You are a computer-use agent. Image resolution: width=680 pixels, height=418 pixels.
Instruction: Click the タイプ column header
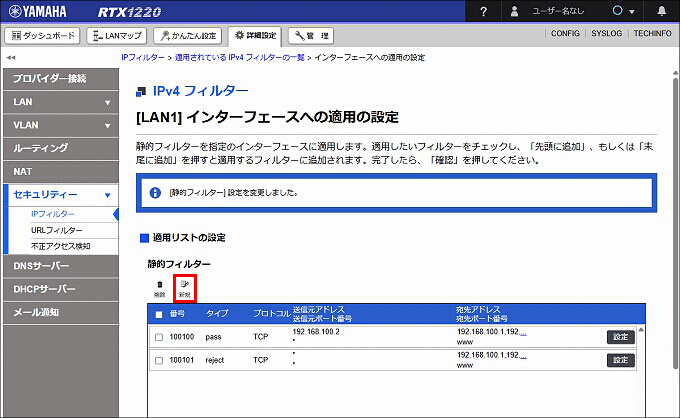[217, 314]
